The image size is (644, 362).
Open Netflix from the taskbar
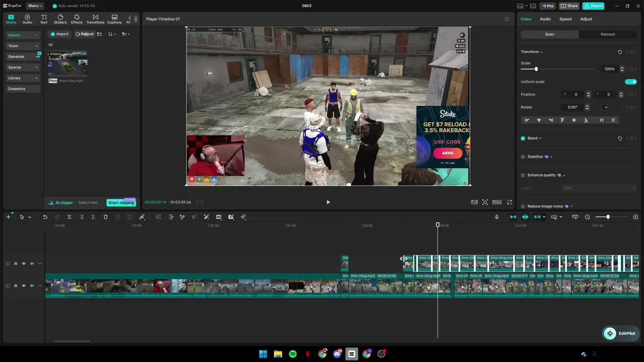tap(307, 354)
